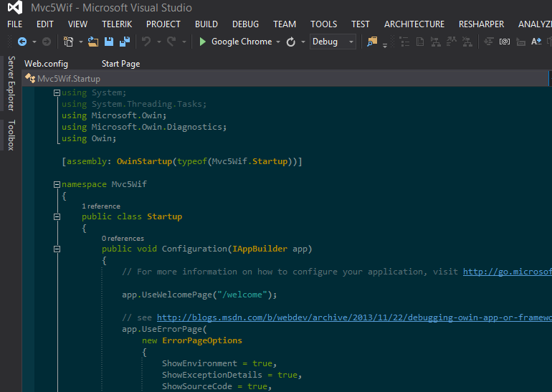Click the ErrorPageOptions type name
The height and width of the screenshot is (392, 552).
pos(202,340)
